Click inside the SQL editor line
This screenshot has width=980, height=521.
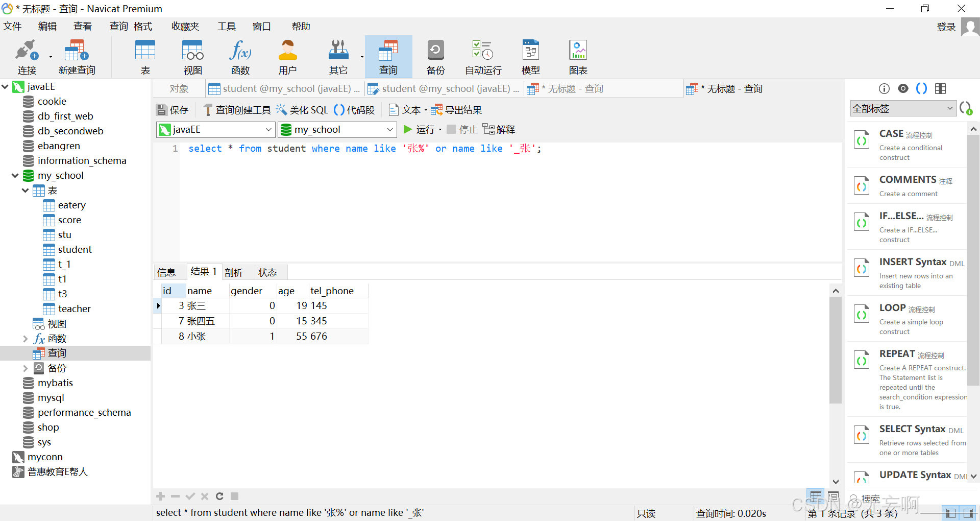(364, 149)
